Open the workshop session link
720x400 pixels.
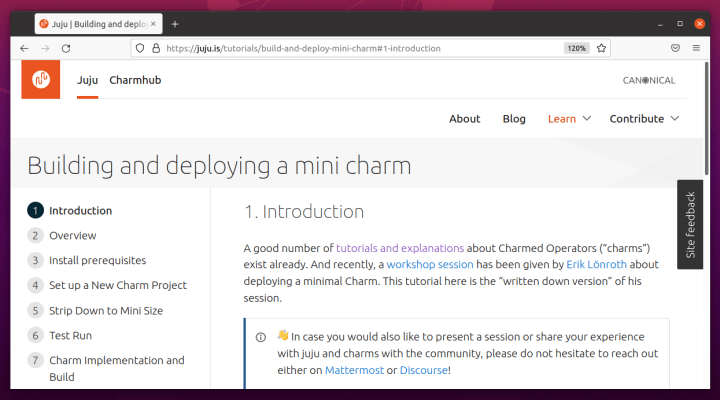coord(430,265)
